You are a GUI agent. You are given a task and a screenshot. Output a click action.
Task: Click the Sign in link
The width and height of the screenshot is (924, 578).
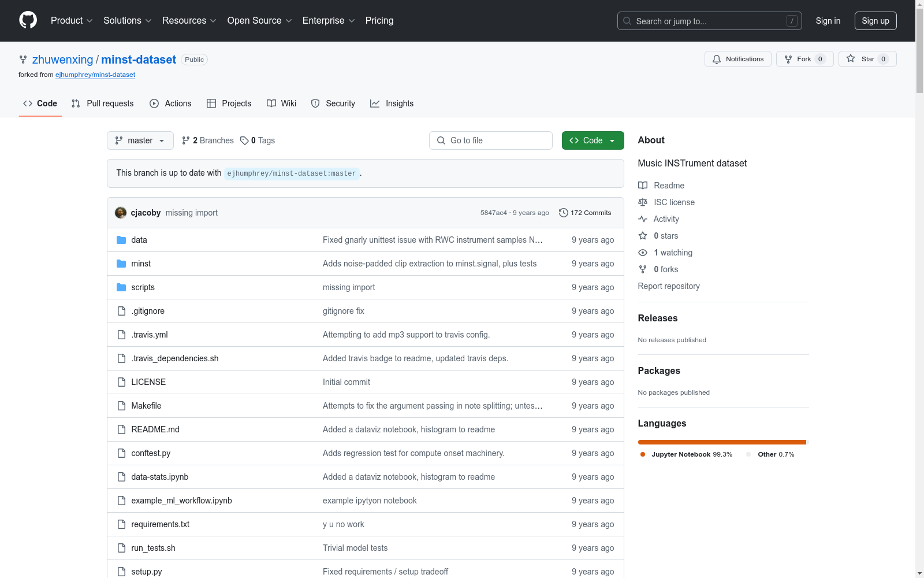[828, 21]
